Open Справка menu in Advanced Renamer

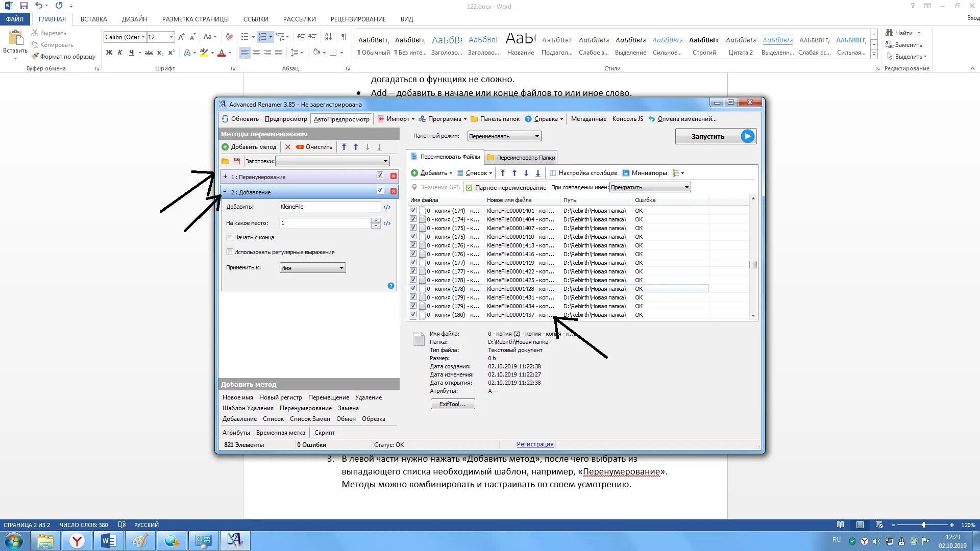tap(544, 119)
